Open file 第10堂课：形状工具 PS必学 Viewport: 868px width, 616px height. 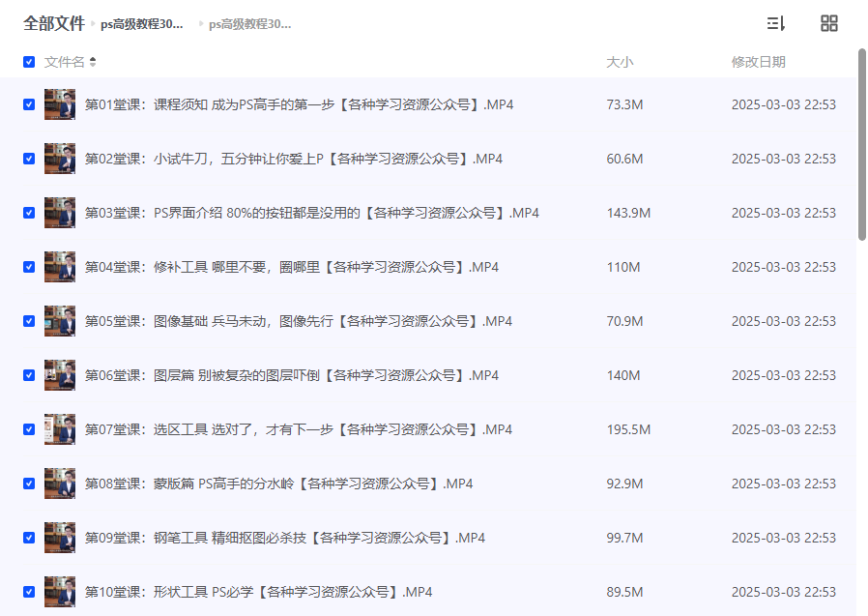click(258, 592)
